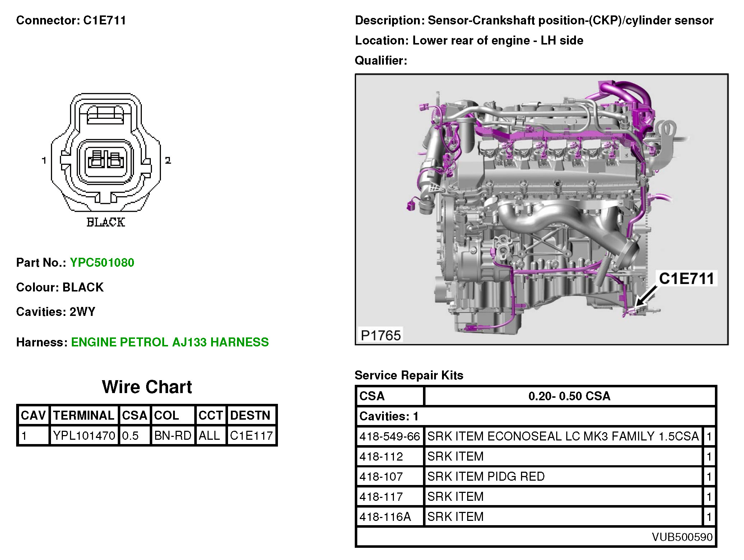Select terminal YPL101470 cell in wire chart
744x560 pixels.
[x=84, y=436]
